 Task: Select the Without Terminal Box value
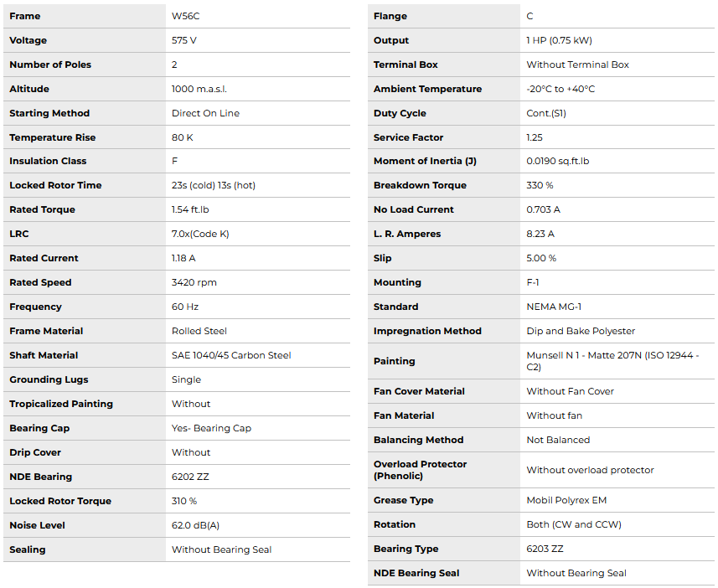[577, 64]
